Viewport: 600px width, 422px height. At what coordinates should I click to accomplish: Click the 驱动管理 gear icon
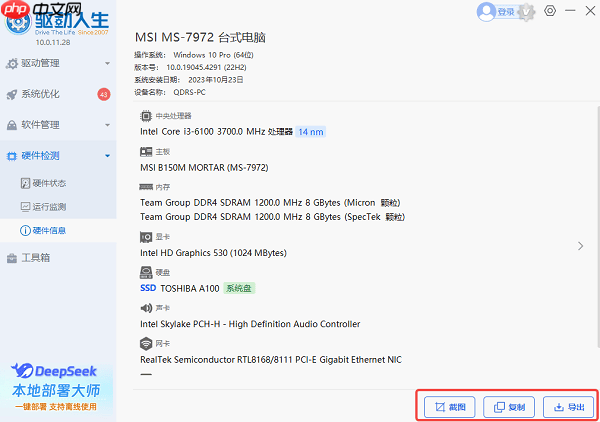[12, 64]
